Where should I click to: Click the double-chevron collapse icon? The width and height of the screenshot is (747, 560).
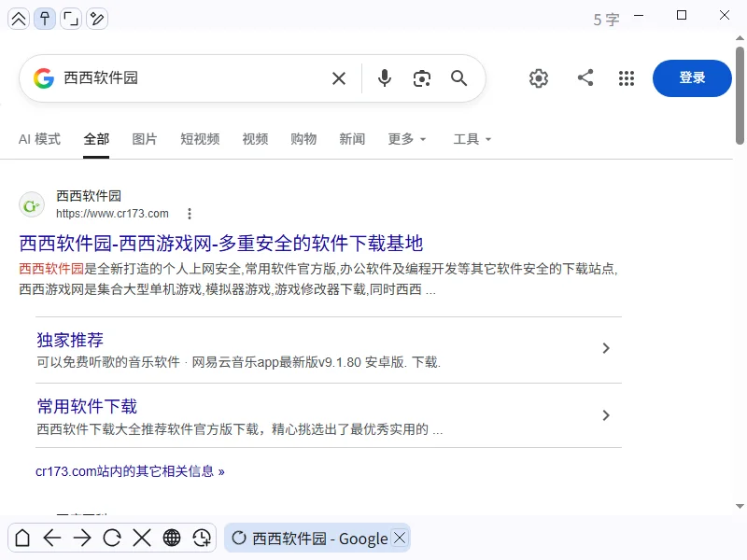pyautogui.click(x=19, y=19)
